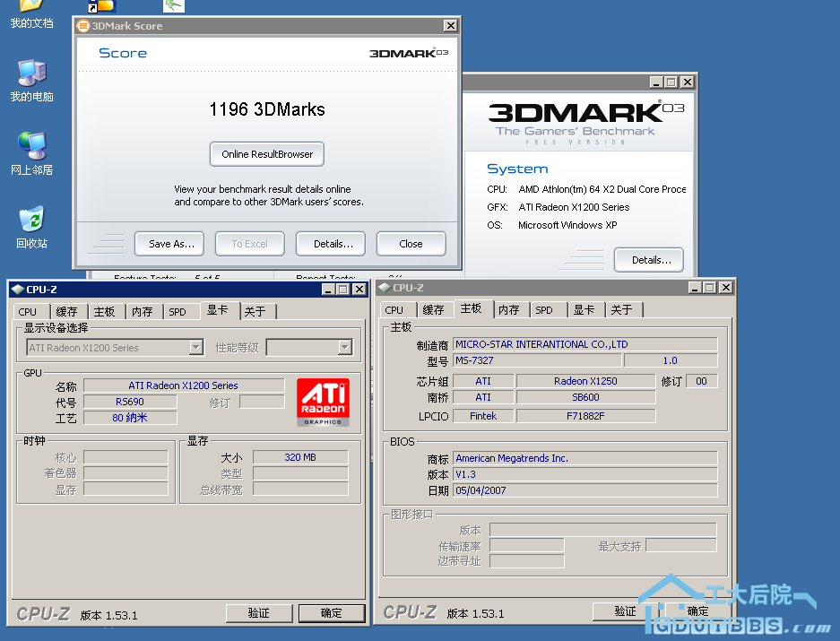Open System Details... in 3DMark03 window

[649, 260]
